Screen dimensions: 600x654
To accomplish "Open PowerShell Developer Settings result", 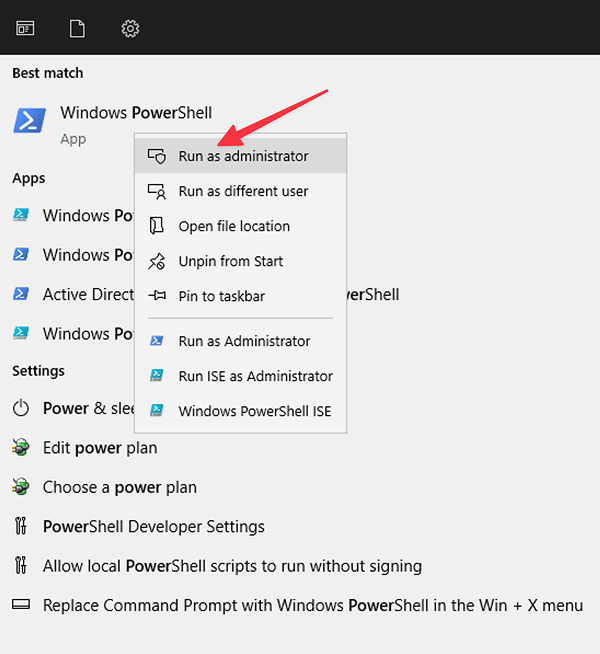I will pos(153,526).
